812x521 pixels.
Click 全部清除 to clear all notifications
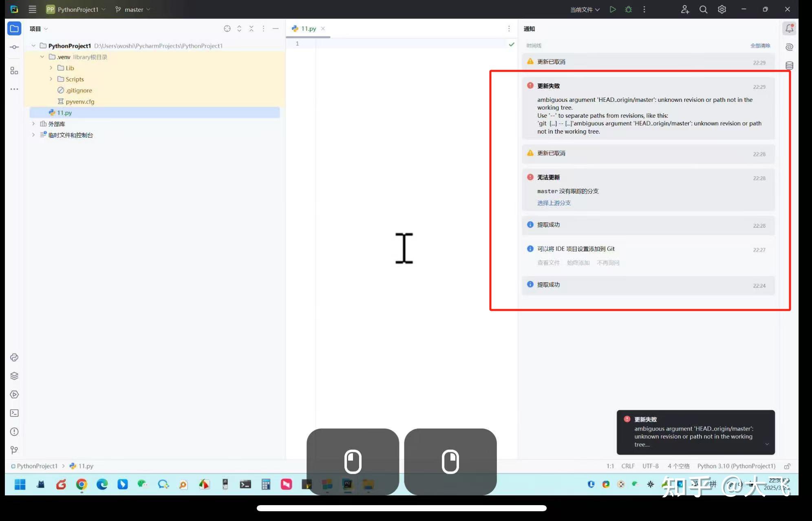(760, 46)
